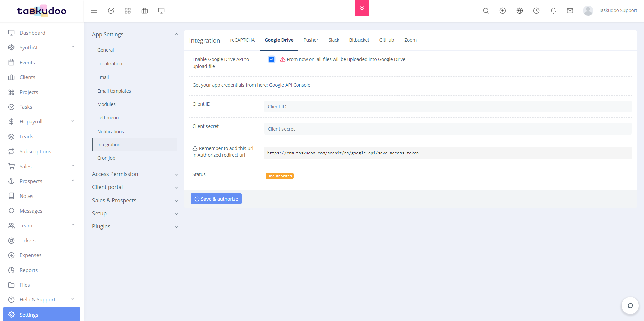Click the Client ID input field
This screenshot has width=644, height=321.
[448, 107]
